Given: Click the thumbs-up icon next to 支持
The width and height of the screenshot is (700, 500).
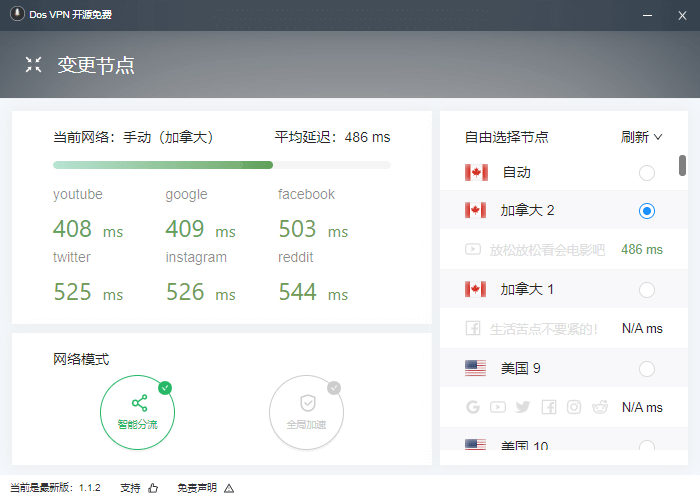Looking at the screenshot, I should (x=153, y=488).
